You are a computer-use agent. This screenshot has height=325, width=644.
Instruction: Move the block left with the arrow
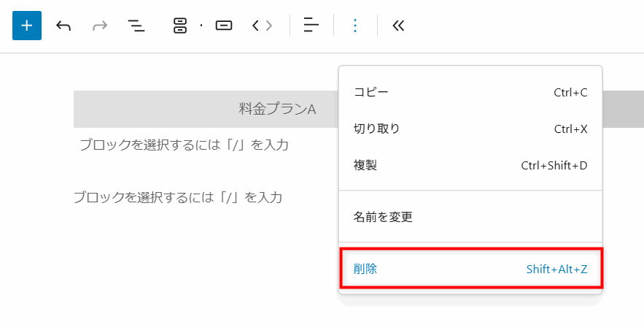255,26
